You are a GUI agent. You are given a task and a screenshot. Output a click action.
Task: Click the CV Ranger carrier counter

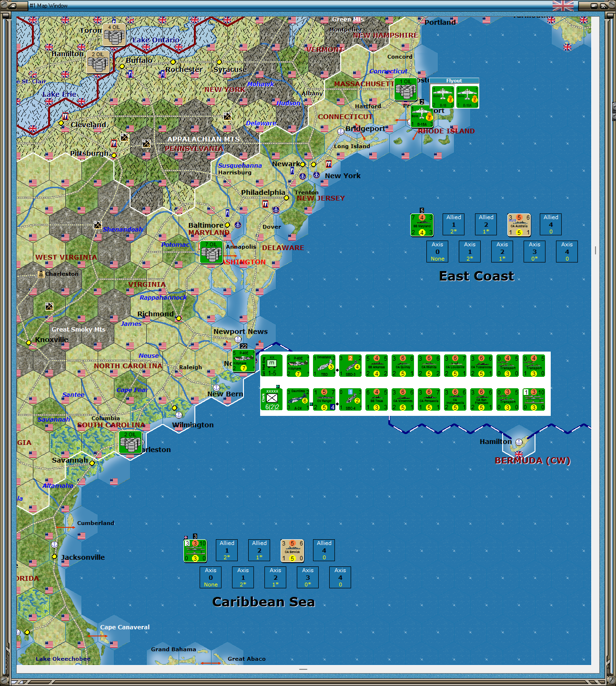pyautogui.click(x=324, y=399)
